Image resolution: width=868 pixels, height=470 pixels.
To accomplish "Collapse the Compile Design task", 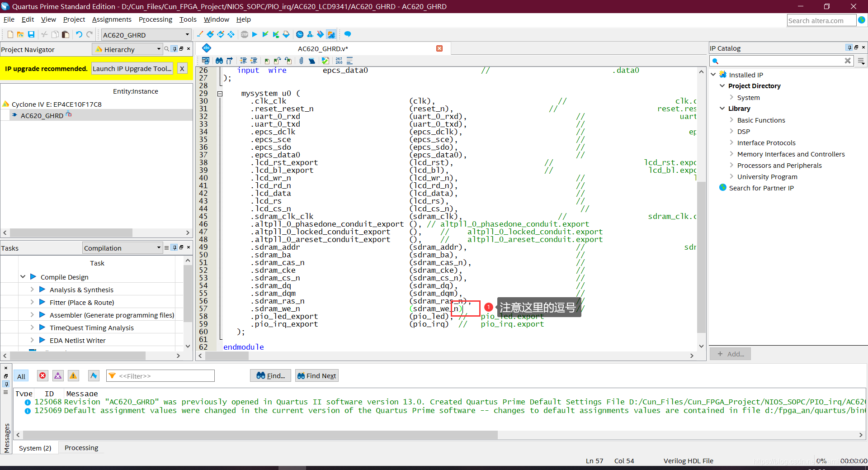I will 23,276.
